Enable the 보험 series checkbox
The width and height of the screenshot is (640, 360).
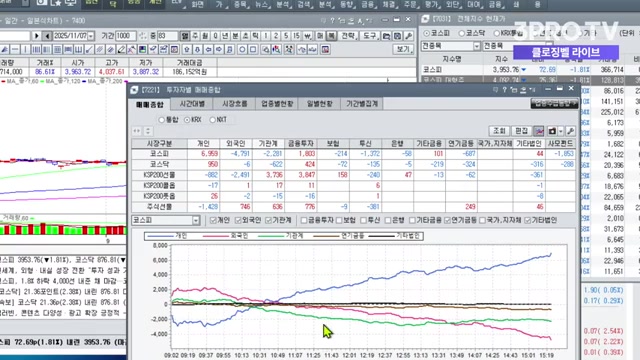(339, 220)
